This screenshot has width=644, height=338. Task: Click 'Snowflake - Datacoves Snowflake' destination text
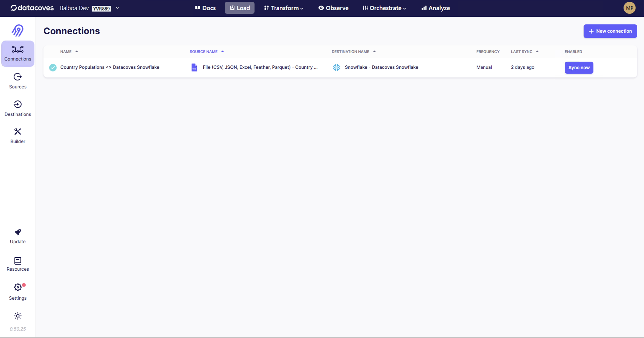pos(382,67)
